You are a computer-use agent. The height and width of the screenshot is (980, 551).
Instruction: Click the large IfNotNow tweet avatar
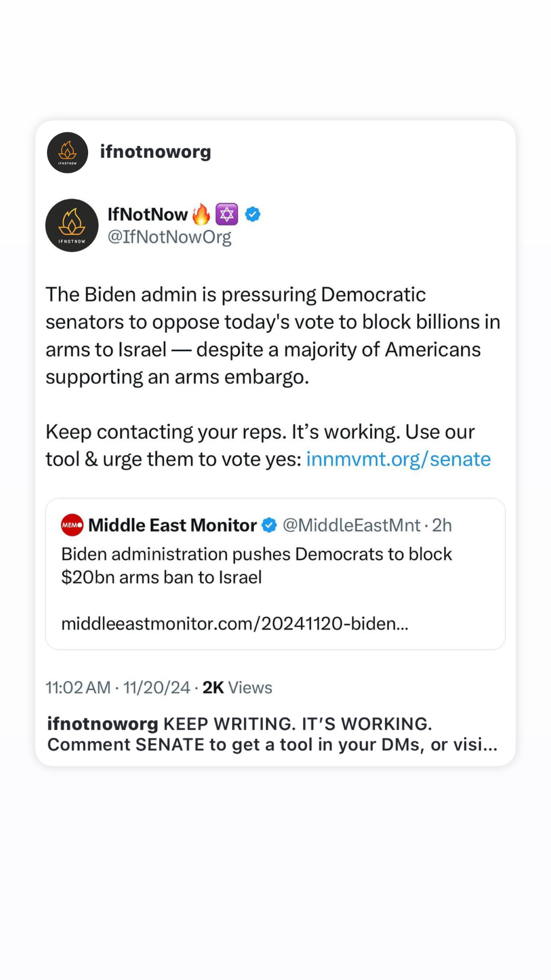coord(72,225)
